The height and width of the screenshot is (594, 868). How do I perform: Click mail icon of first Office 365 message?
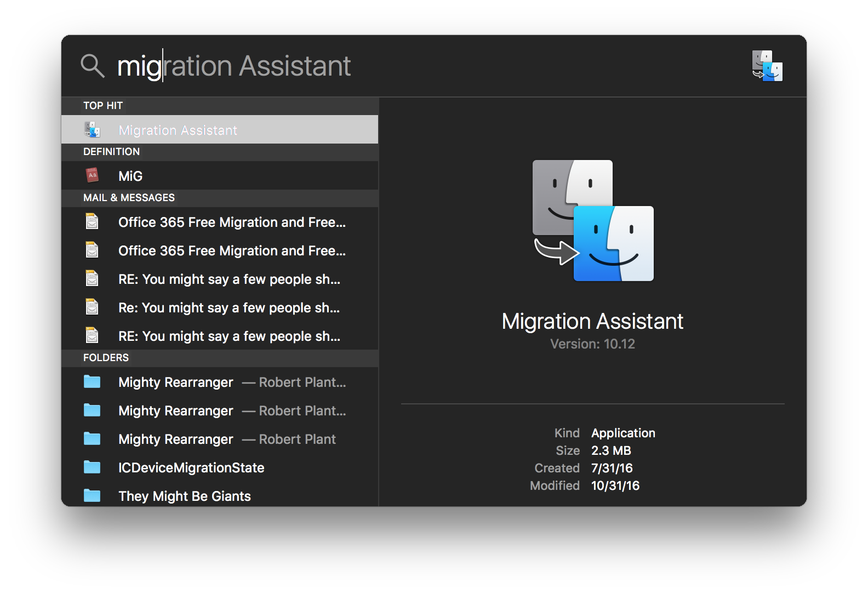(x=92, y=221)
